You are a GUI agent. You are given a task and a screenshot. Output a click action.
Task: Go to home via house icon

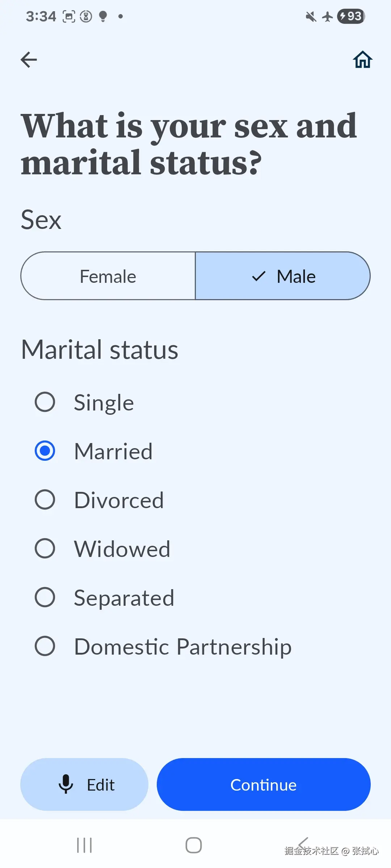[x=362, y=60]
